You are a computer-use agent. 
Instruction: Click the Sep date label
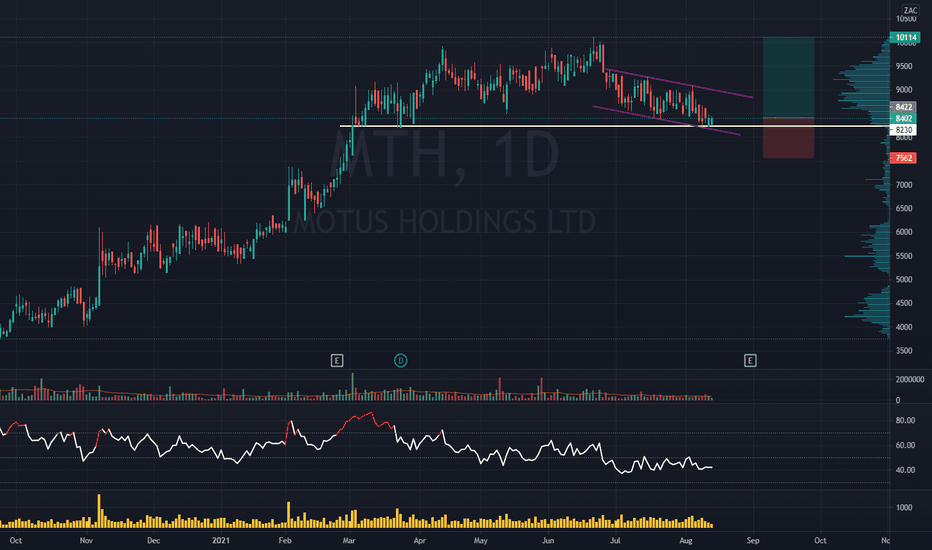[x=752, y=540]
